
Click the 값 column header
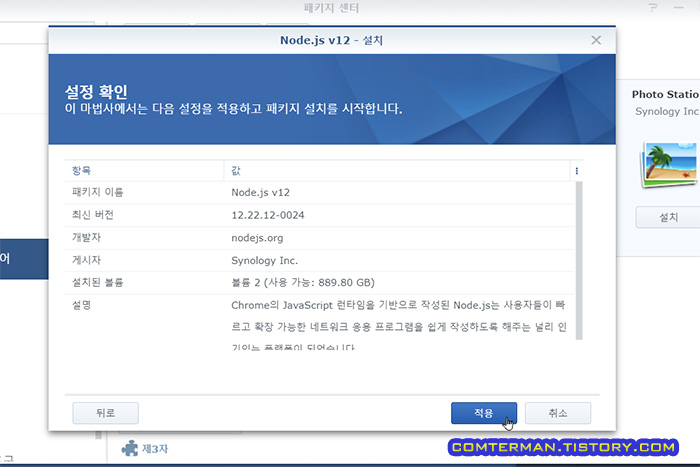point(396,171)
